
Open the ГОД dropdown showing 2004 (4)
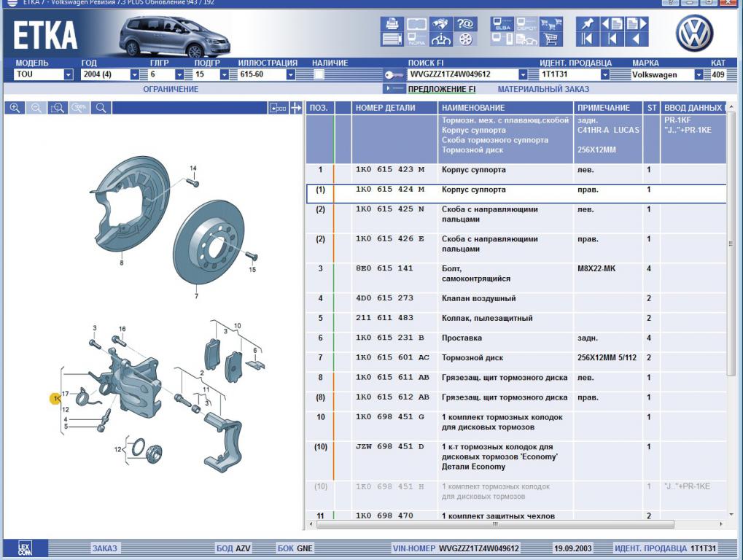click(x=135, y=74)
